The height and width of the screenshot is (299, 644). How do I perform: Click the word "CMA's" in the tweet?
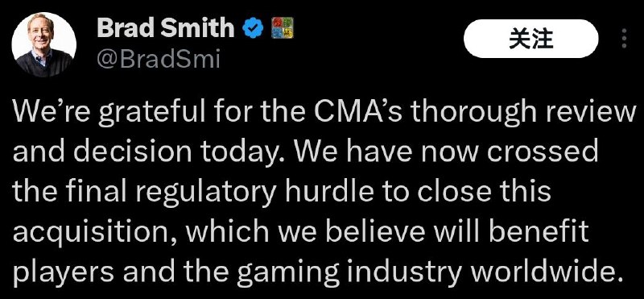[361, 113]
